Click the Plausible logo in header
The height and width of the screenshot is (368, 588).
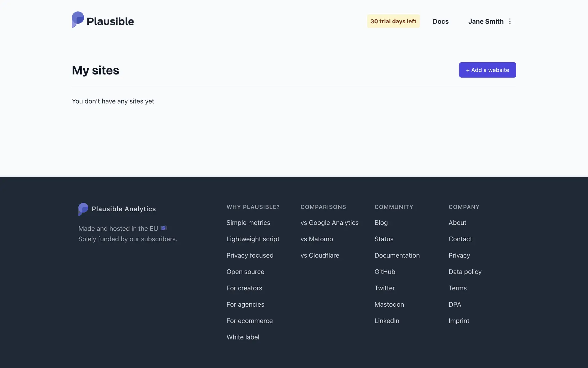pos(103,20)
